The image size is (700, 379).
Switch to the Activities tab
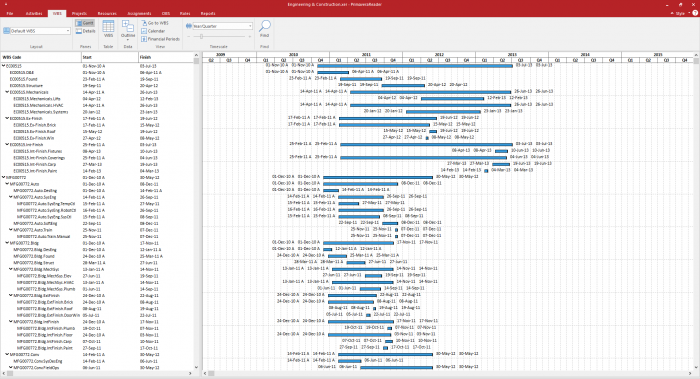click(x=34, y=13)
